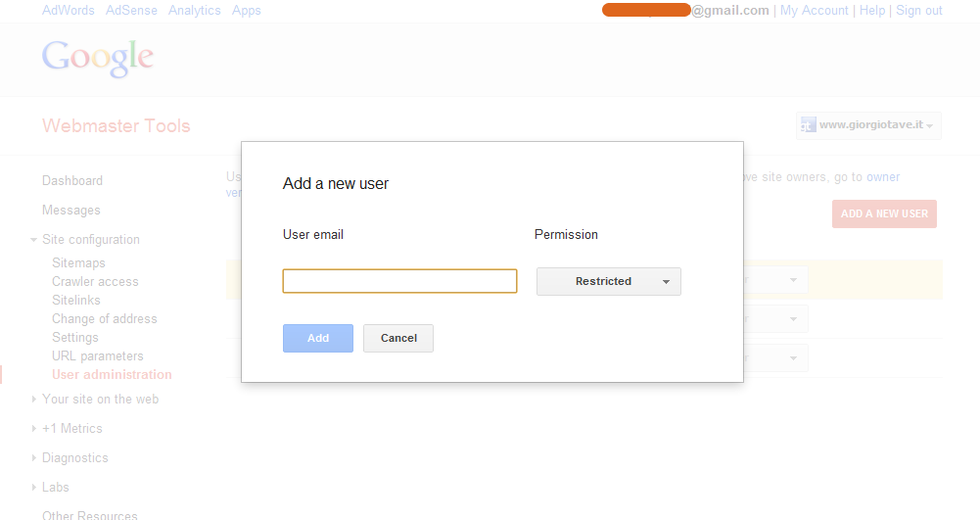
Task: Open the www.giorgiotave.it site selector dropdown
Action: pyautogui.click(x=869, y=125)
